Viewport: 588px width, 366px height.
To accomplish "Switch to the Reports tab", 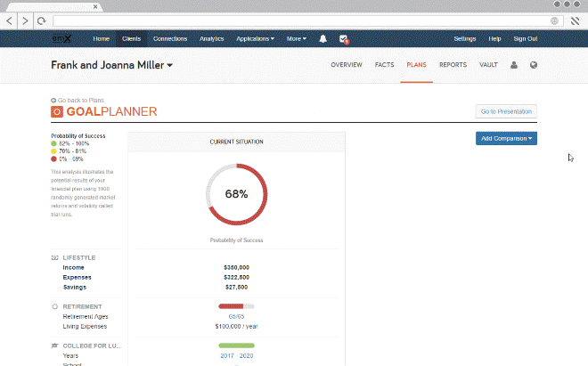I will click(x=453, y=65).
